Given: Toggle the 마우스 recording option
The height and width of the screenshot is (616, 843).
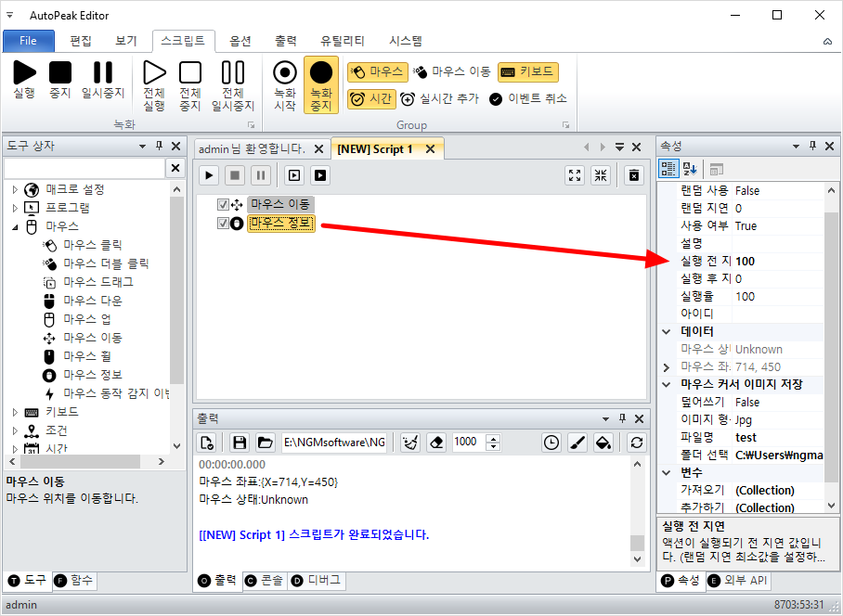Looking at the screenshot, I should tap(378, 71).
